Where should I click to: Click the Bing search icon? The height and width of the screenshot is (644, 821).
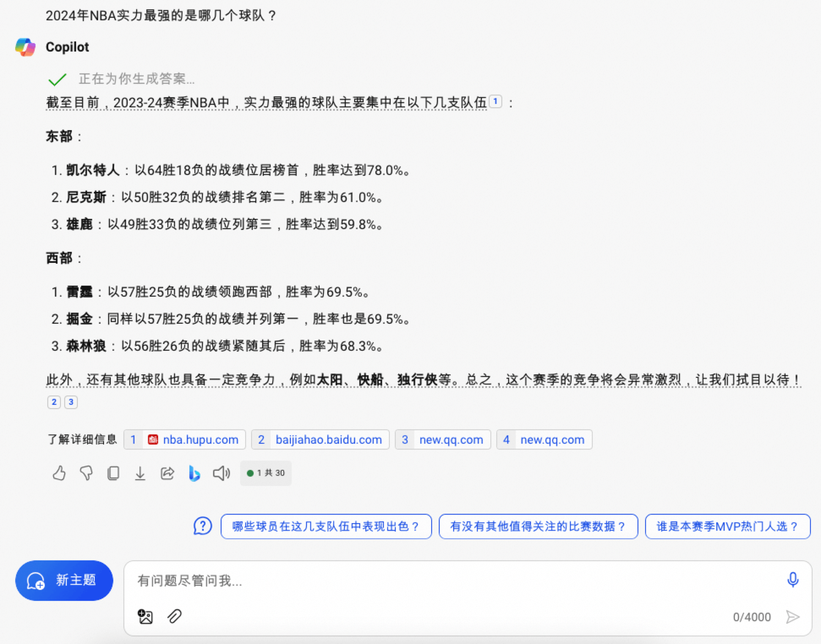pyautogui.click(x=194, y=473)
